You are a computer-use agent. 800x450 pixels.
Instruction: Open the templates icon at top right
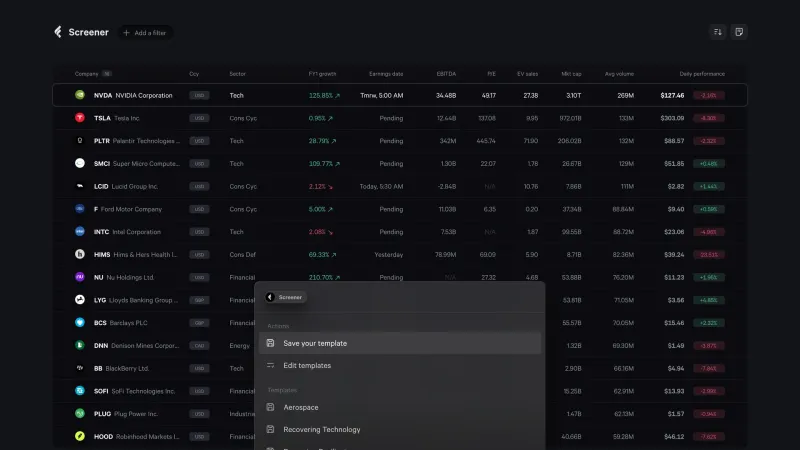(739, 32)
